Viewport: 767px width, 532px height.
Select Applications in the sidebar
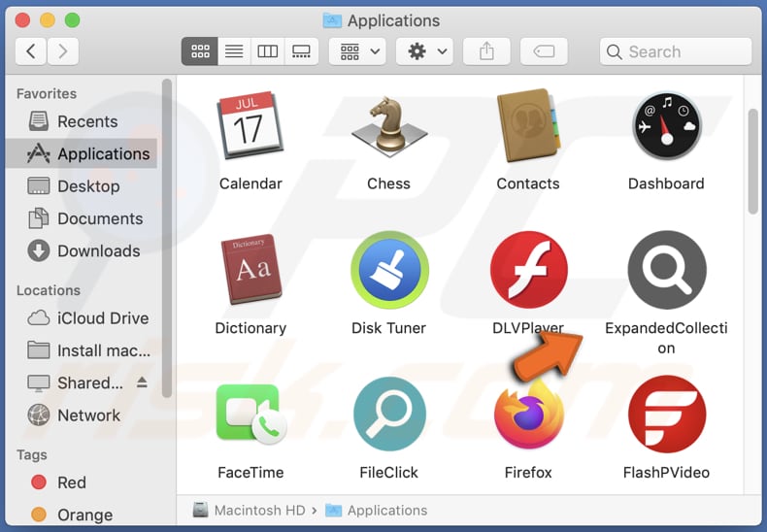tap(83, 153)
